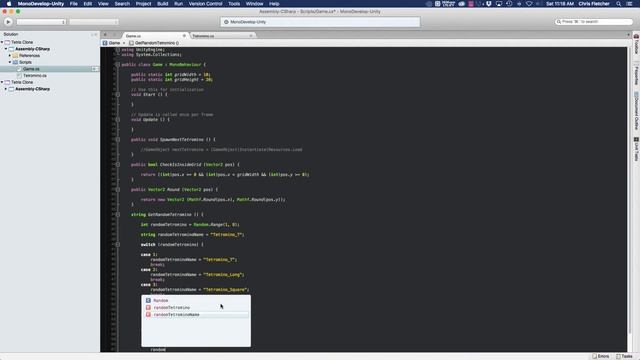Select the Scripts folder in Solution tree
Viewport: 640px width, 360px height.
[25, 62]
